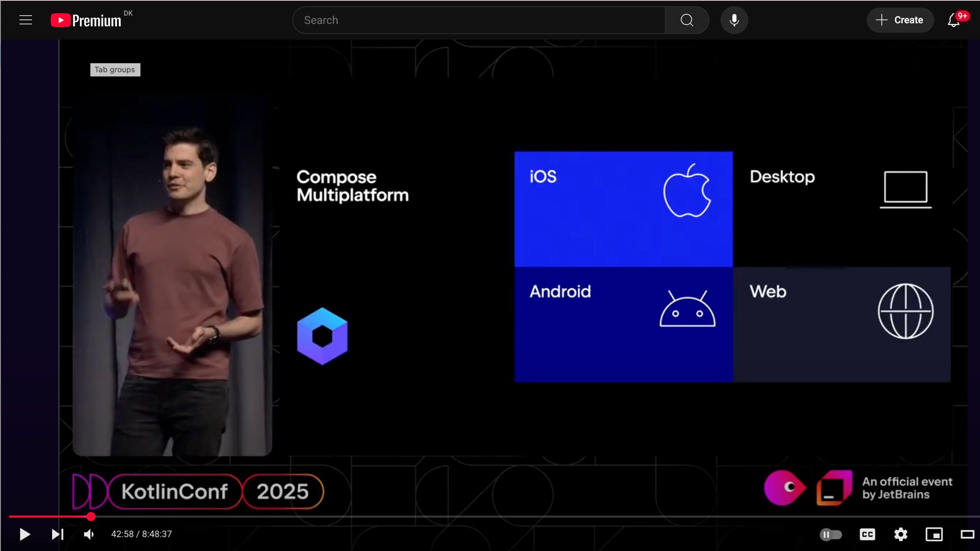
Task: Start voice search with microphone
Action: [x=734, y=20]
